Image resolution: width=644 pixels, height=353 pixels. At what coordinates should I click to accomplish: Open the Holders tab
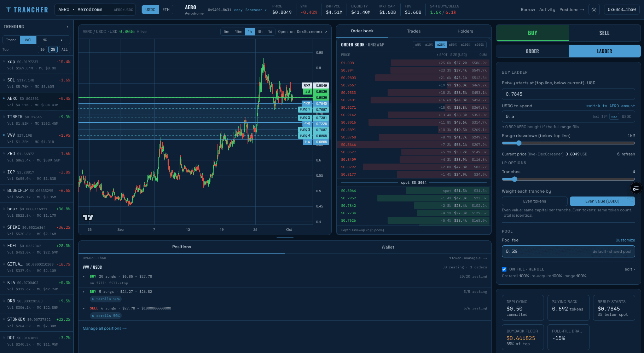coord(465,31)
